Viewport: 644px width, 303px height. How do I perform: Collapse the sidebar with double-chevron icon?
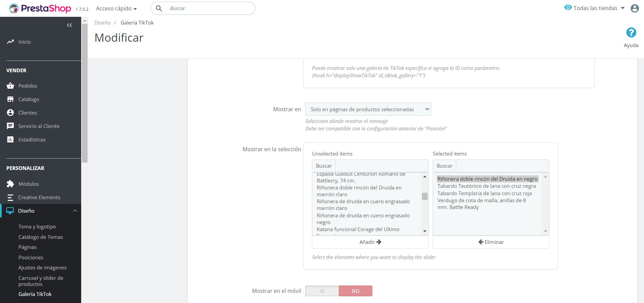tap(69, 25)
